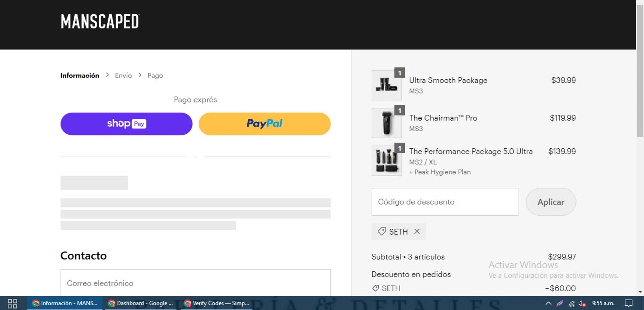The width and height of the screenshot is (644, 310).
Task: Check out with the PayPal button
Action: point(264,124)
